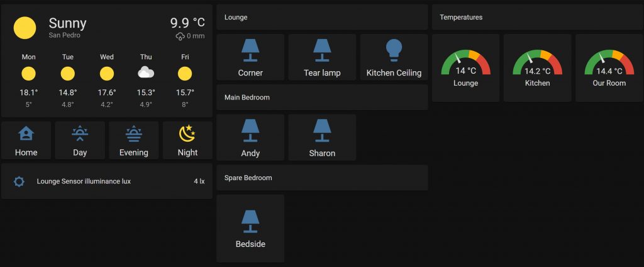Turn on the Spare Bedroom Bedside lamp
This screenshot has width=644, height=267.
click(250, 221)
